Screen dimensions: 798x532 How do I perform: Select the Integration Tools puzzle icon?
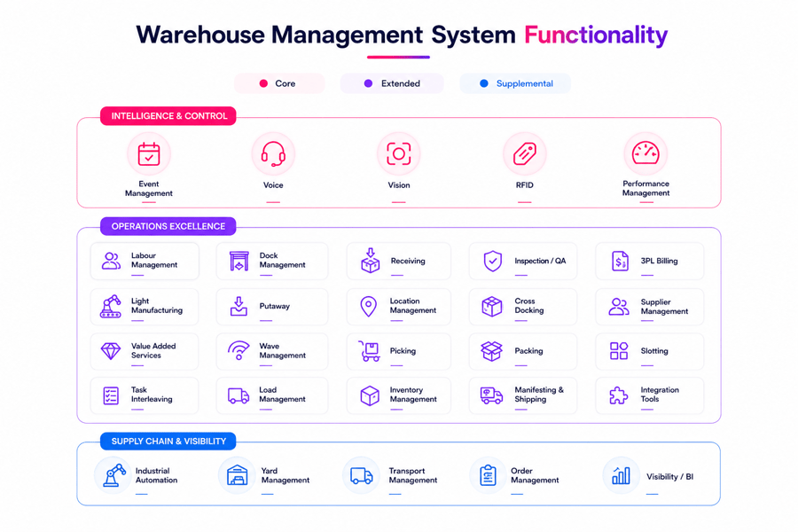click(621, 395)
